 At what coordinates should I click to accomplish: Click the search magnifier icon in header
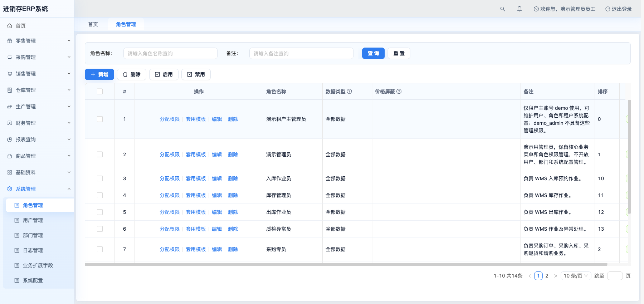click(x=503, y=9)
